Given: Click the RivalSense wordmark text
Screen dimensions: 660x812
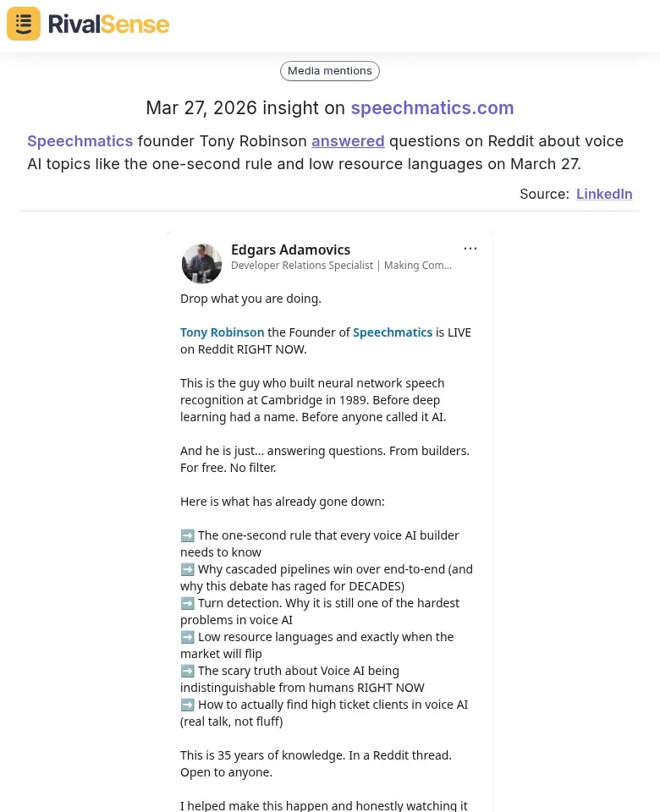Looking at the screenshot, I should (x=108, y=23).
